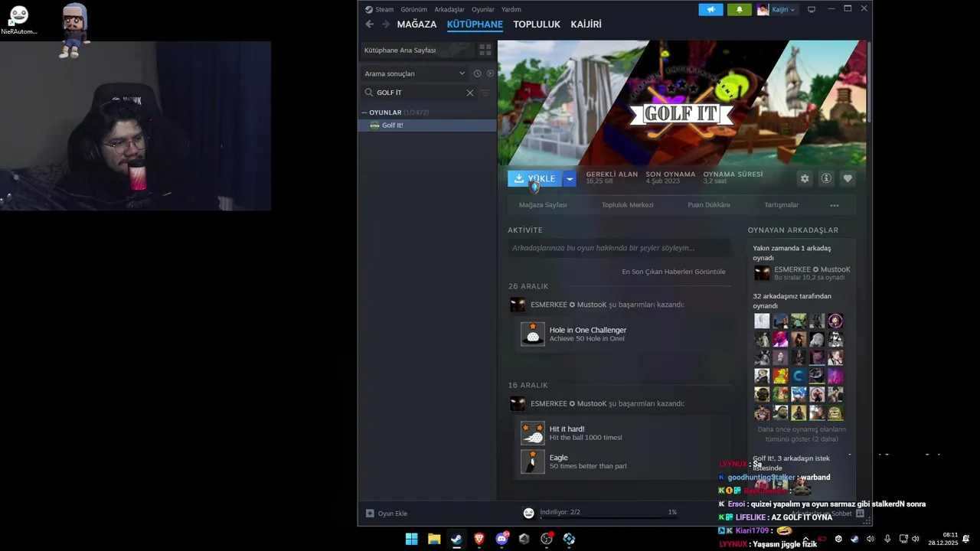This screenshot has height=551, width=980.
Task: Open Golf It game settings gear
Action: (x=805, y=178)
